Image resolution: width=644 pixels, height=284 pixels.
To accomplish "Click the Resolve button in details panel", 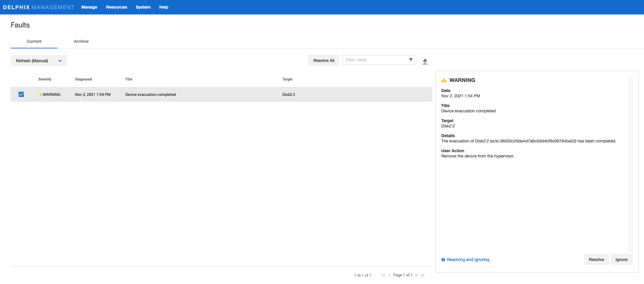I will pos(596,260).
